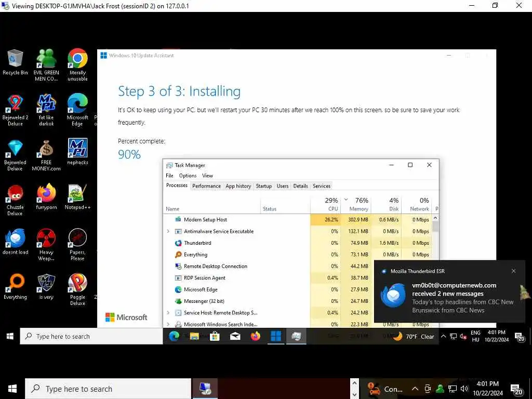Switch to the App history tab
Image resolution: width=532 pixels, height=399 pixels.
[238, 186]
